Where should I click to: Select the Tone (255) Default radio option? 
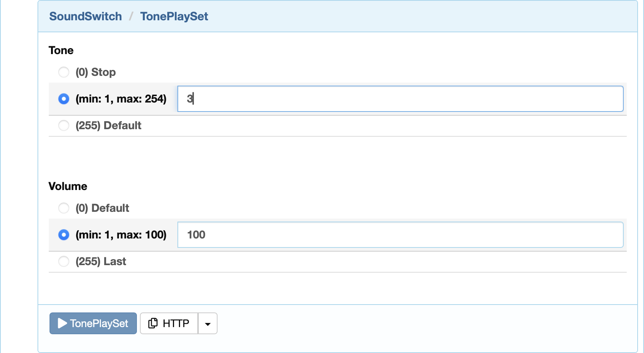[x=64, y=125]
